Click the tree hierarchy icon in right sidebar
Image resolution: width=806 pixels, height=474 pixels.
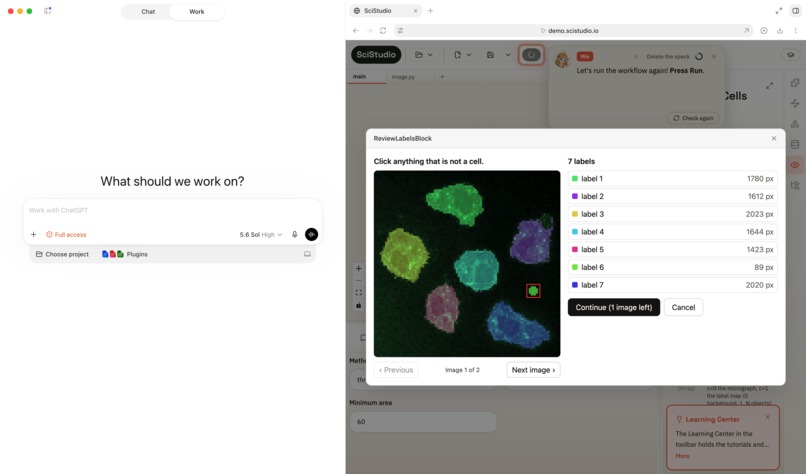[795, 186]
